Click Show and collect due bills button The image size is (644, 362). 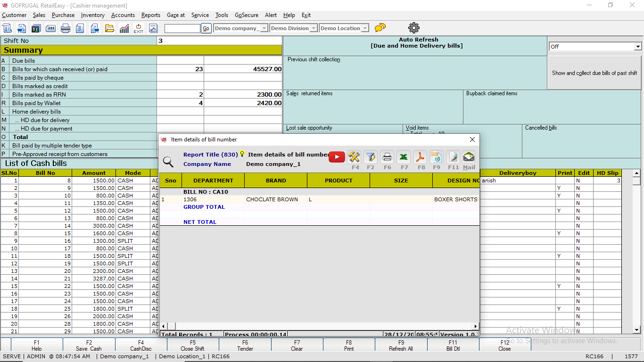pos(594,73)
